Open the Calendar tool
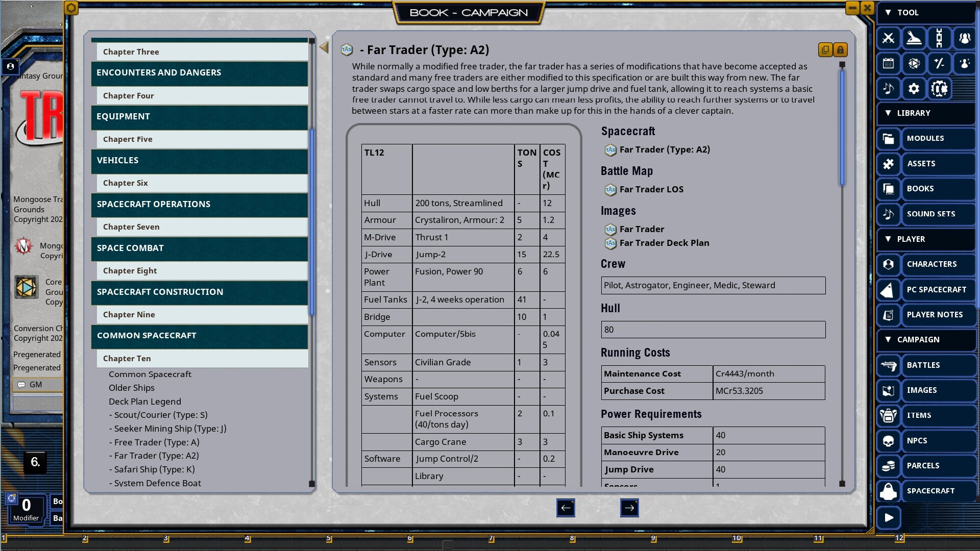This screenshot has width=980, height=551. tap(888, 63)
